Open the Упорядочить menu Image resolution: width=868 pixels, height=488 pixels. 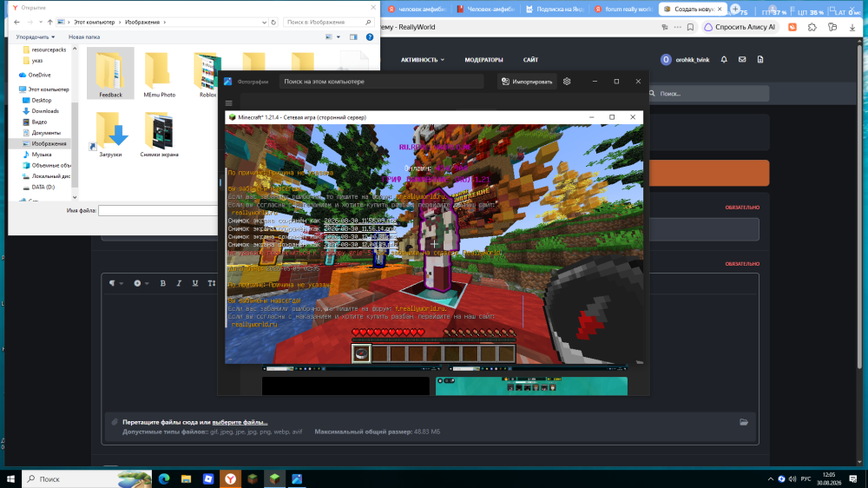[35, 37]
